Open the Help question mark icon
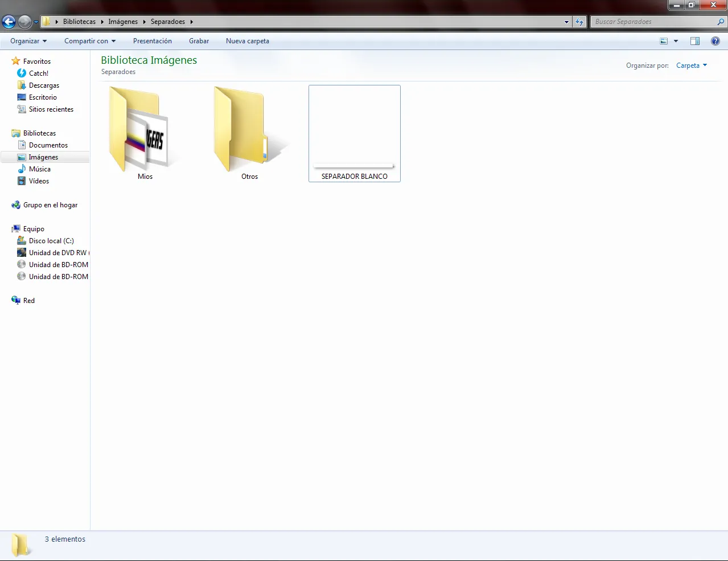The width and height of the screenshot is (728, 561). click(x=715, y=41)
